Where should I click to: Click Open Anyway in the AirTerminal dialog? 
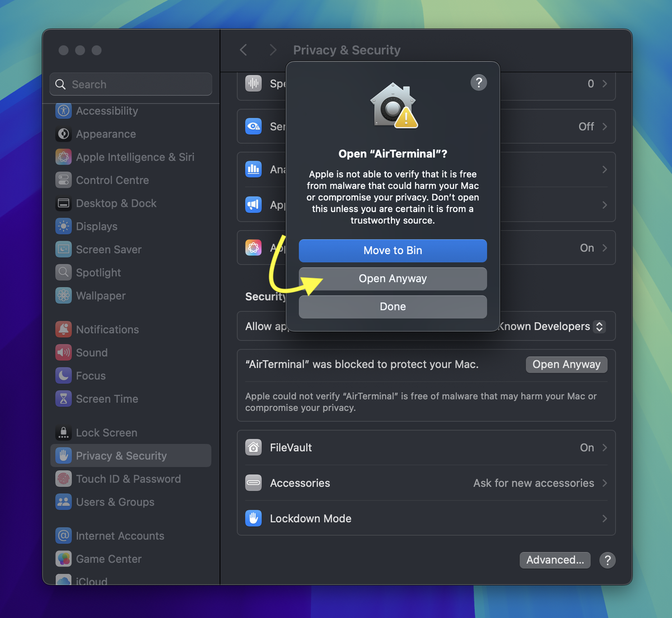(393, 279)
